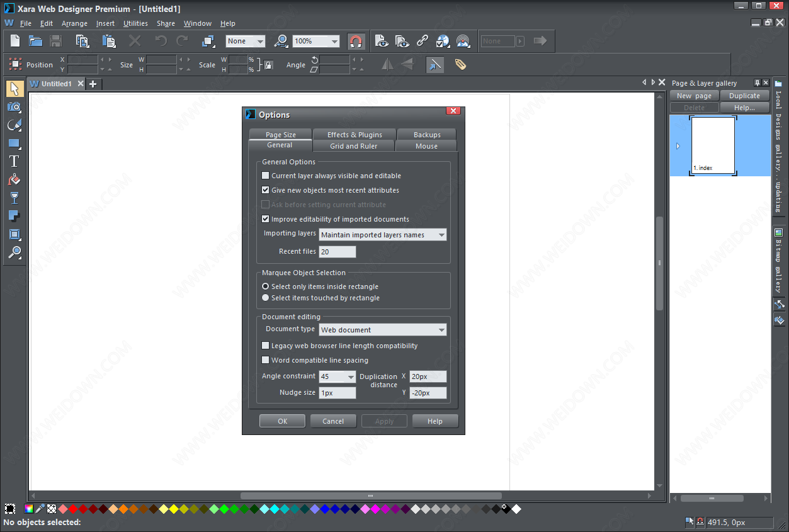This screenshot has height=532, width=789.
Task: Open the Document type dropdown
Action: (383, 330)
